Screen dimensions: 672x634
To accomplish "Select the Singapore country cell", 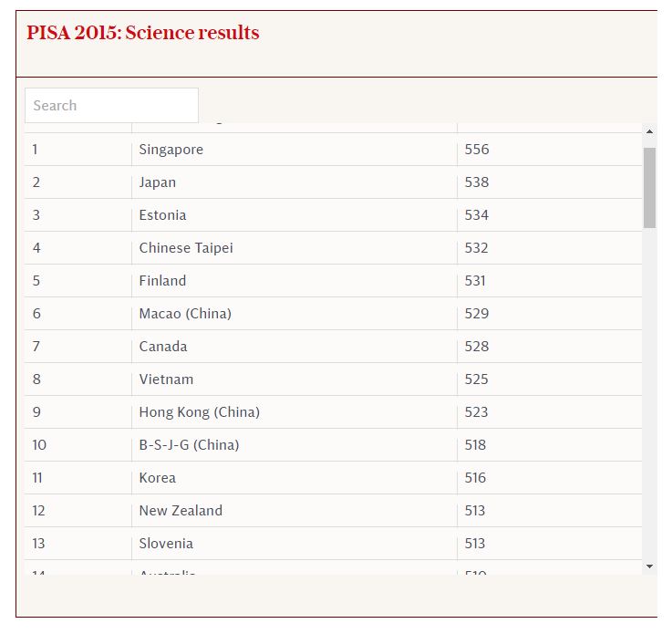I will pos(171,150).
